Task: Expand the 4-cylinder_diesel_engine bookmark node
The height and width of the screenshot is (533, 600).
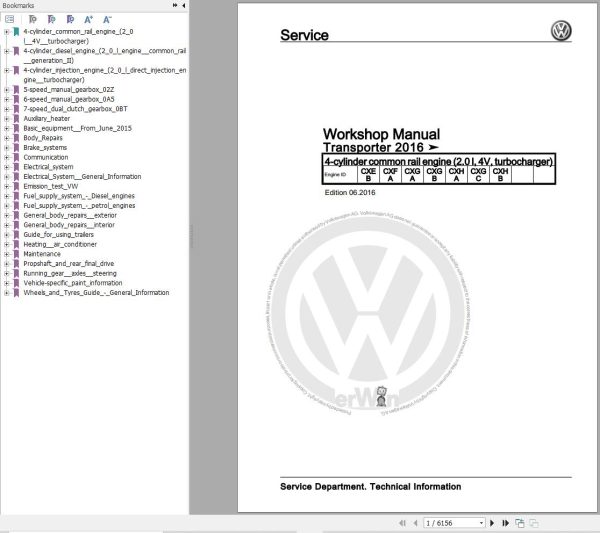Action: [6, 51]
